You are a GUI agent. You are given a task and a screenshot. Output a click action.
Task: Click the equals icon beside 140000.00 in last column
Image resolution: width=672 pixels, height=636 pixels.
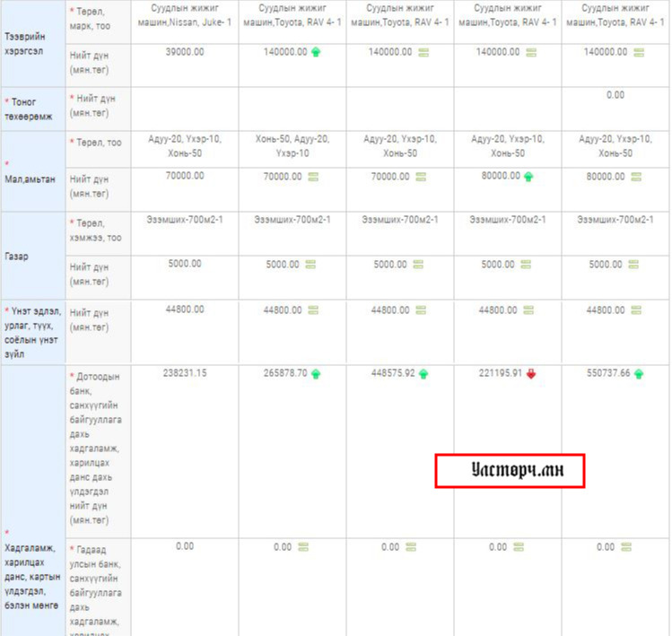click(x=639, y=53)
